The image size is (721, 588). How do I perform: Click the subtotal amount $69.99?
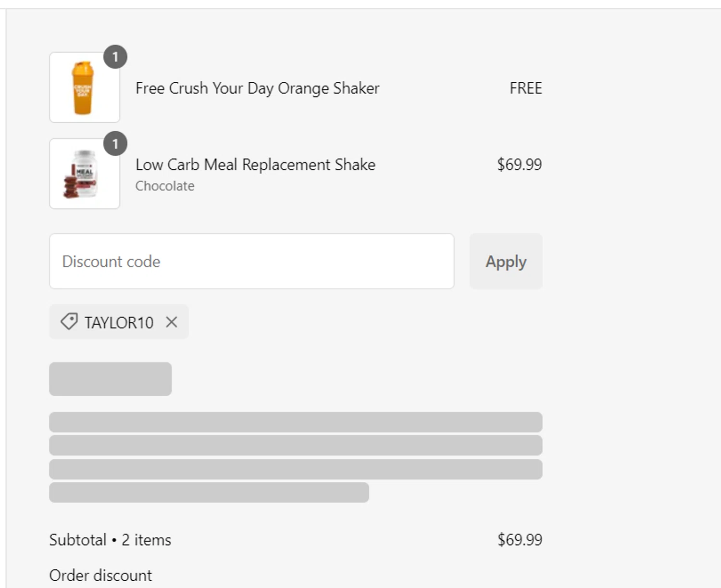pos(520,540)
